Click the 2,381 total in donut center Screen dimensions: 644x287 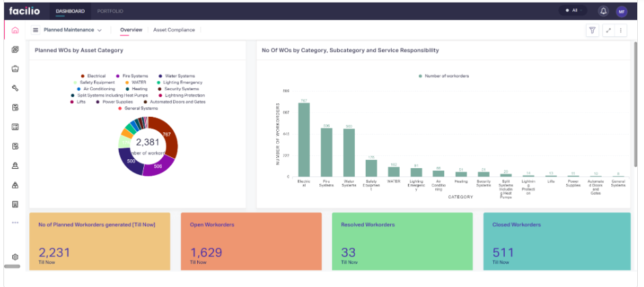(x=148, y=142)
